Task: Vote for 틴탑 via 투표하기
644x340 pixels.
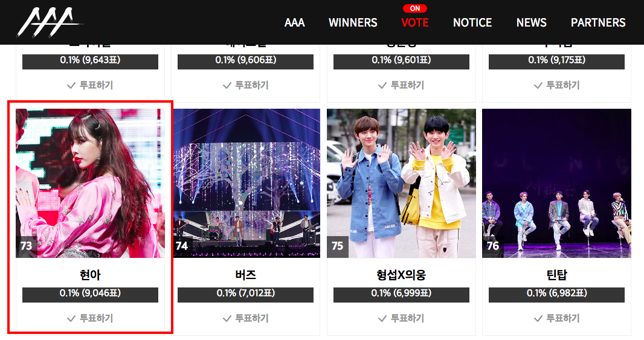Action: click(556, 318)
